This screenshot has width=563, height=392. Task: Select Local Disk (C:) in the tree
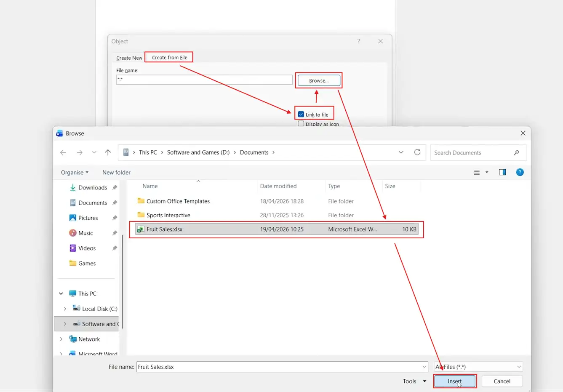pos(99,309)
